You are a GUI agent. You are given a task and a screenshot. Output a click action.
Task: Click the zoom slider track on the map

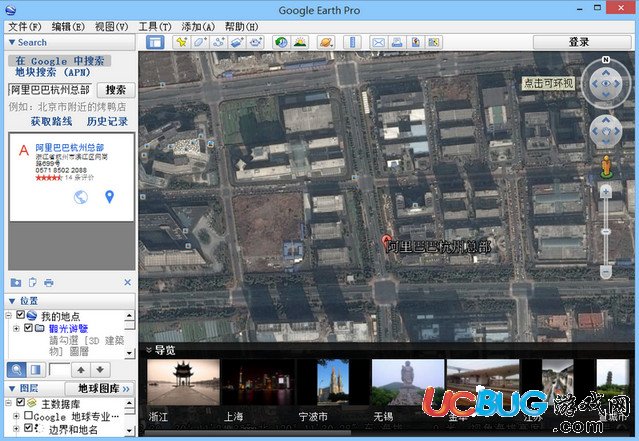(606, 232)
